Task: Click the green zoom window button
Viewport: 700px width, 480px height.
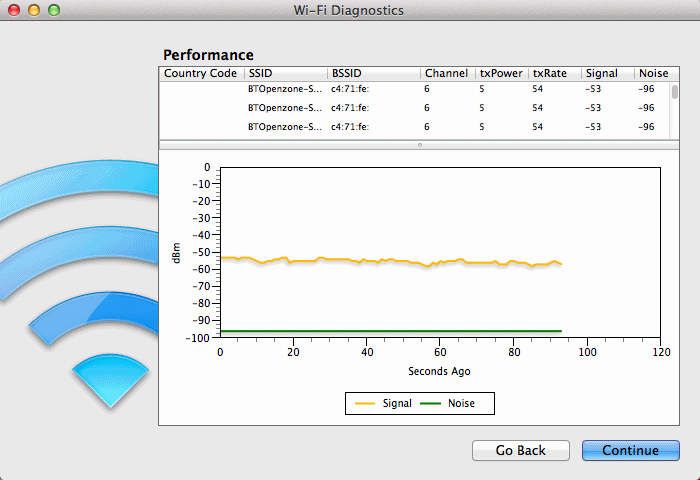Action: point(54,10)
